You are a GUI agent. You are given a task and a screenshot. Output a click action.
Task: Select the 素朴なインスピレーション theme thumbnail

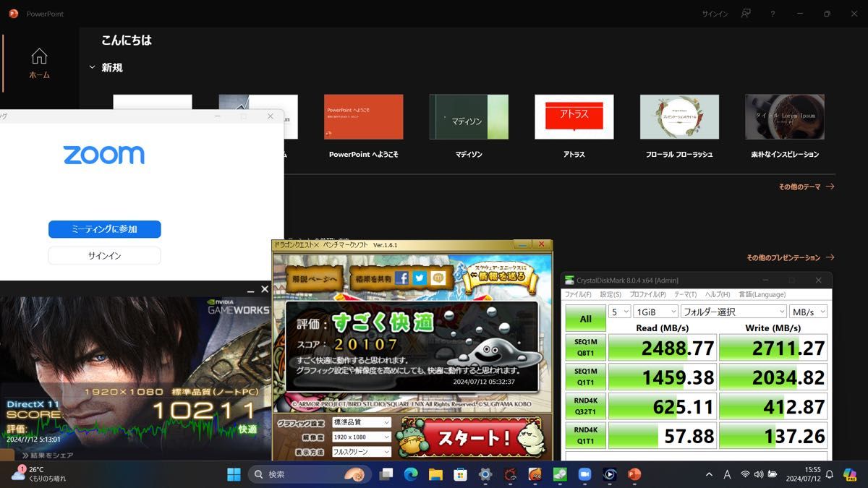(785, 117)
